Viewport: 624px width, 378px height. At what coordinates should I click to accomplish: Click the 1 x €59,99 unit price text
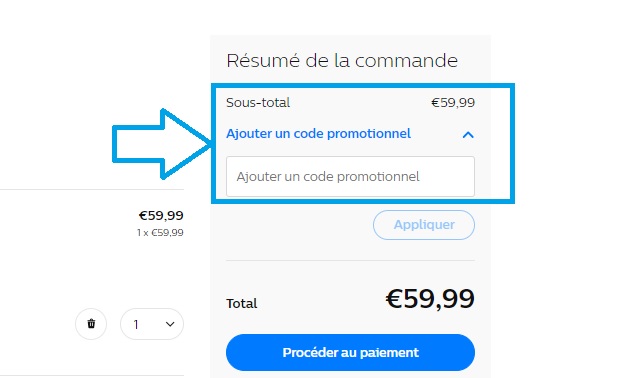click(160, 233)
